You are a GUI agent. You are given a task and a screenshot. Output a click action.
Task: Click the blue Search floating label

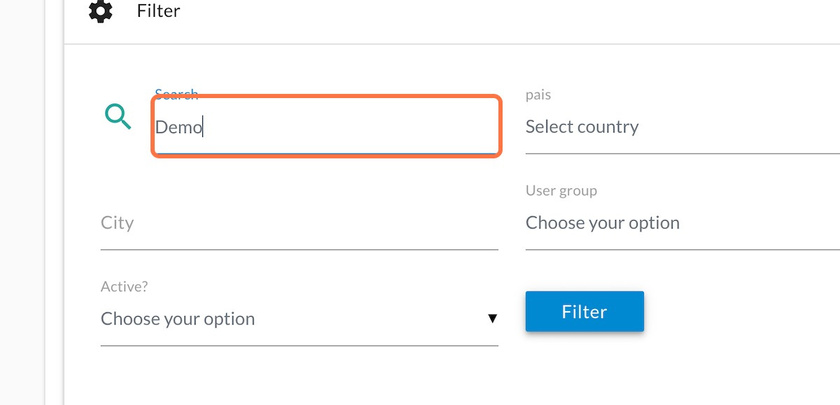click(x=176, y=94)
